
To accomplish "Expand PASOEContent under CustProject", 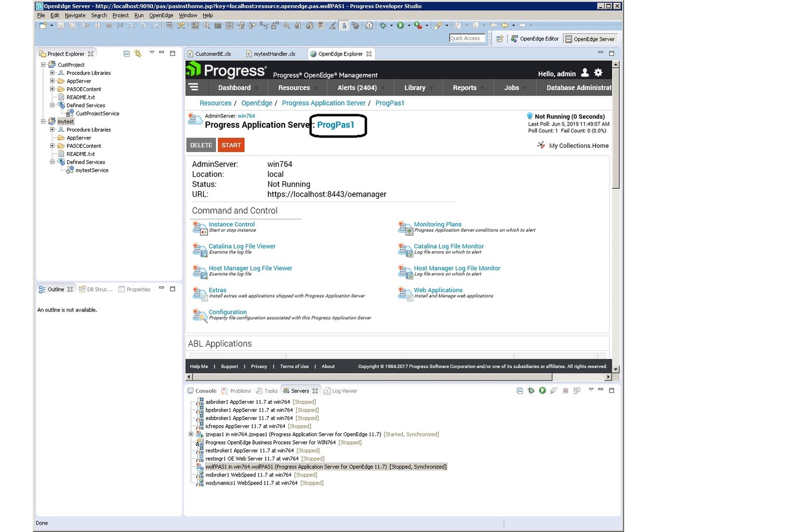I will click(52, 89).
